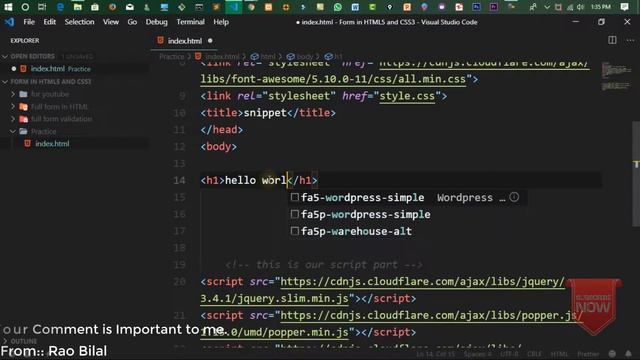
Task: Open Windows Action Center notifications
Action: click(x=624, y=7)
